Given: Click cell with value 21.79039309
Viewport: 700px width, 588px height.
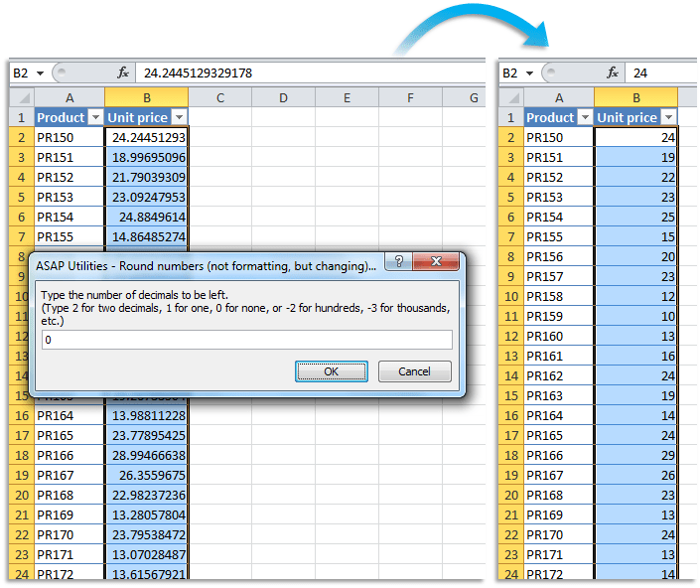Looking at the screenshot, I should pyautogui.click(x=146, y=177).
